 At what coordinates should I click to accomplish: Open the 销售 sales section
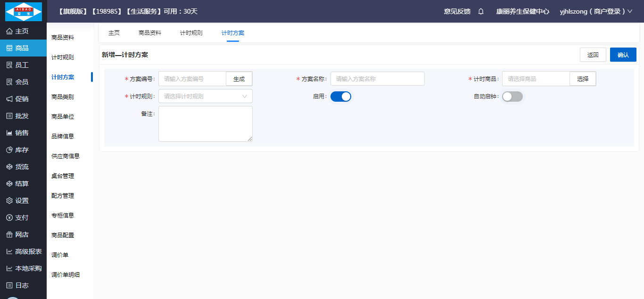23,133
